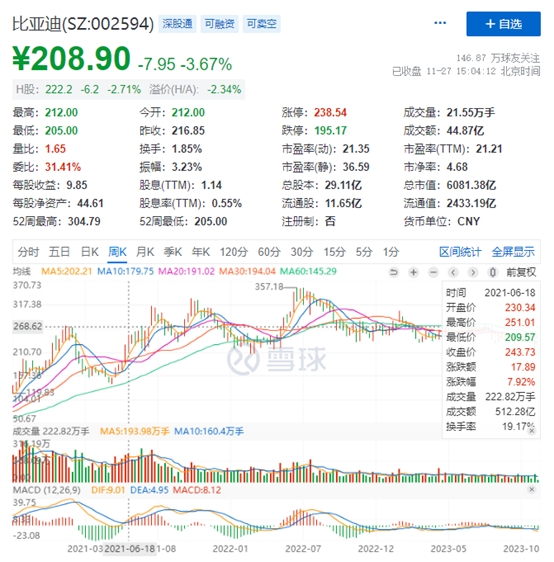Switch to the 60分 chart tab
554x562 pixels.
(269, 252)
